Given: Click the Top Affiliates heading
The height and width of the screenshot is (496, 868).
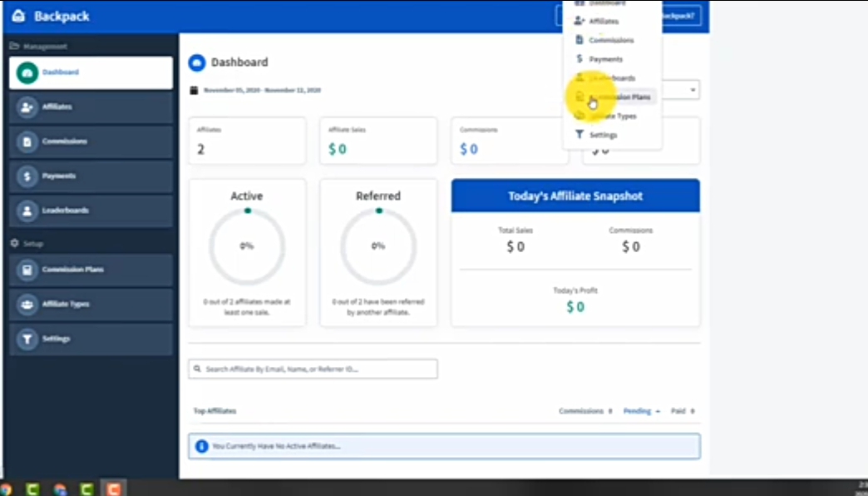Looking at the screenshot, I should point(215,411).
